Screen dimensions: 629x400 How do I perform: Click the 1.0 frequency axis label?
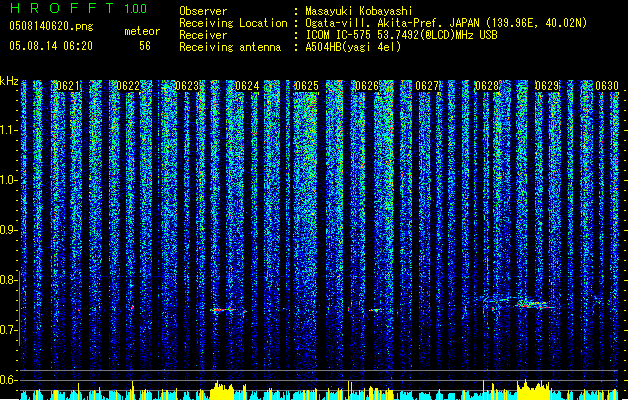tap(9, 180)
